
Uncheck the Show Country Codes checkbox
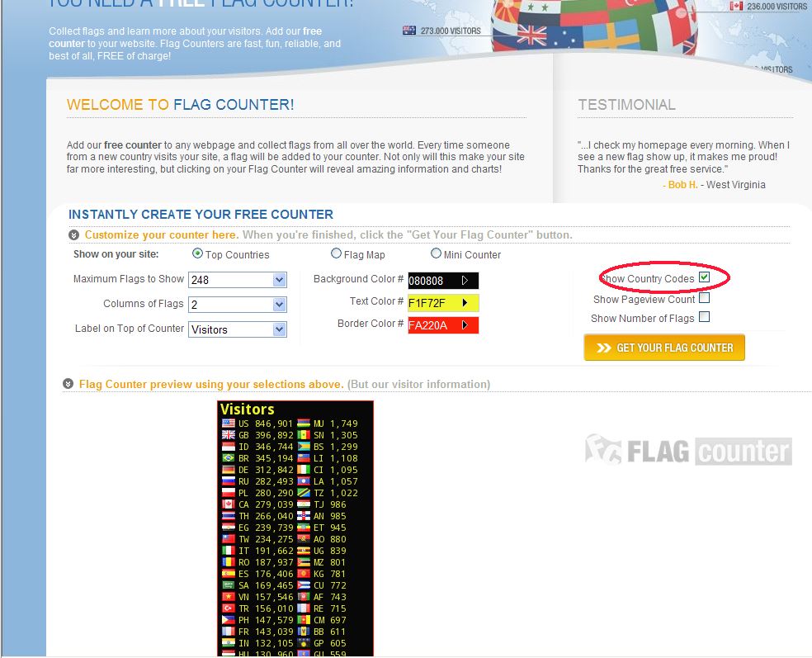(x=704, y=277)
